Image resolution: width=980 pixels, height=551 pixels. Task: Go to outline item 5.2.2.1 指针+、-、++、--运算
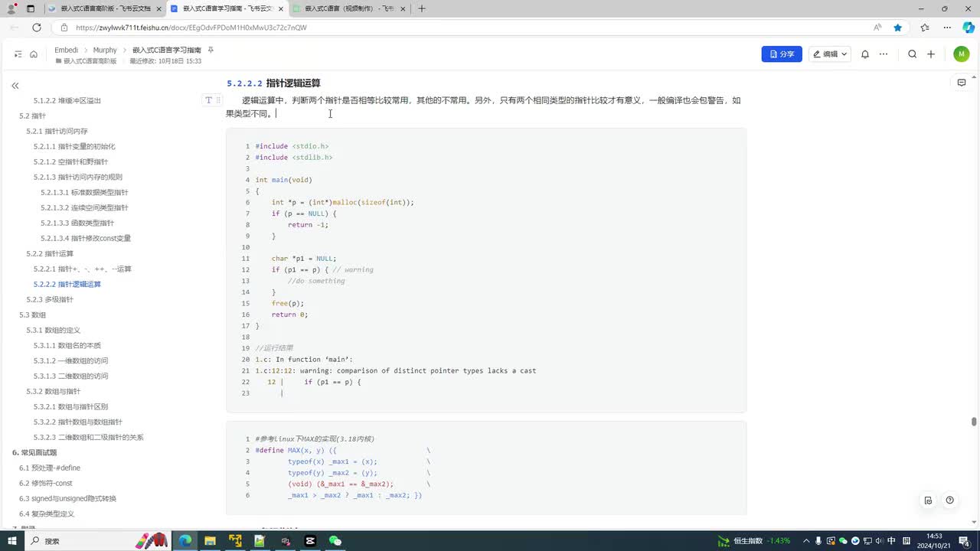click(83, 269)
